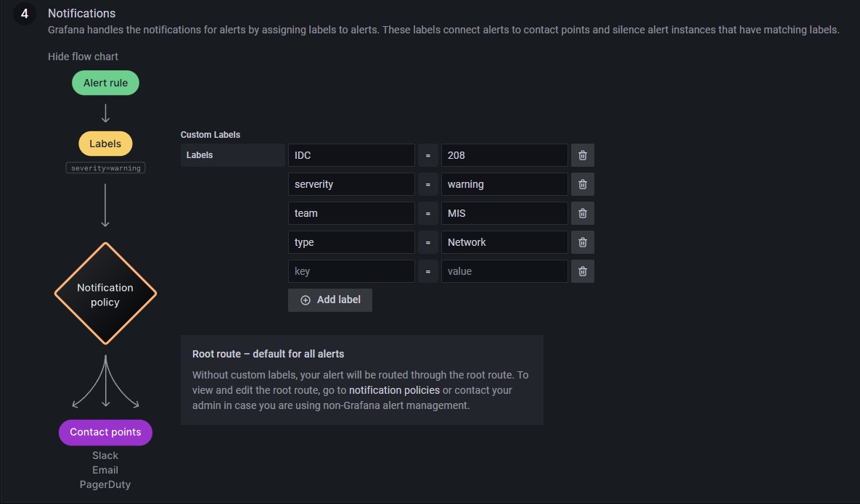Click the purple Contact points node
This screenshot has width=860, height=504.
click(105, 432)
